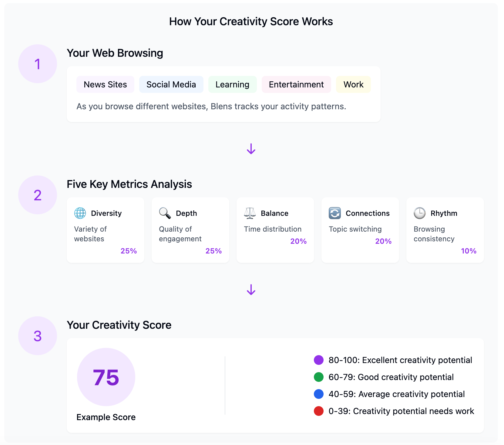
Task: Select the balance scale icon on Balance card
Action: [x=250, y=213]
